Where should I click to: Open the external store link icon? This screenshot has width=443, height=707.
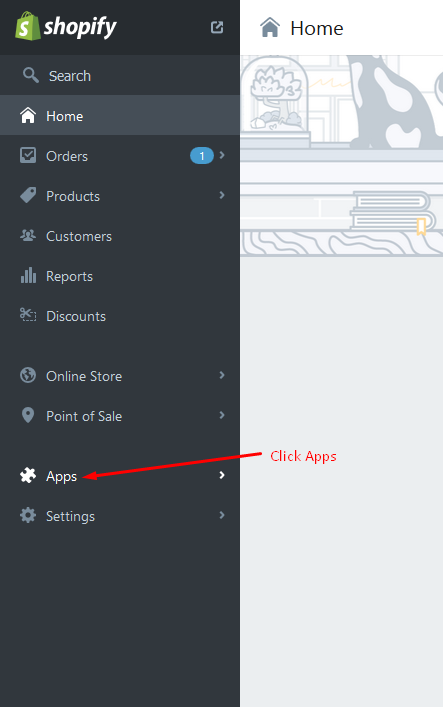click(217, 28)
